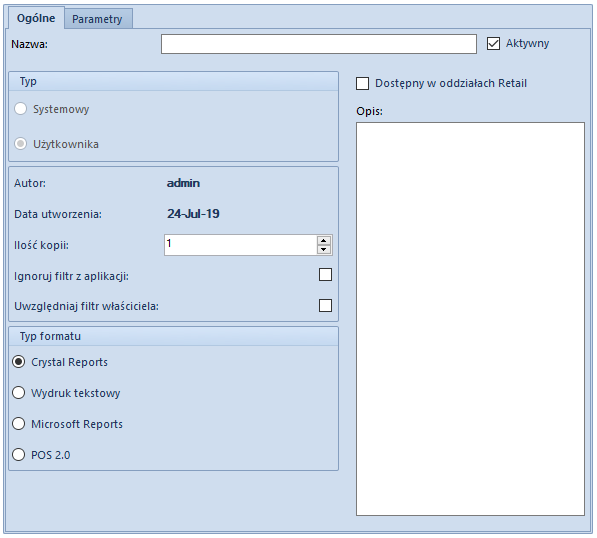Check Ignoruj filtr z aplikacji box
Viewport: 597px width, 538px height.
tap(326, 275)
